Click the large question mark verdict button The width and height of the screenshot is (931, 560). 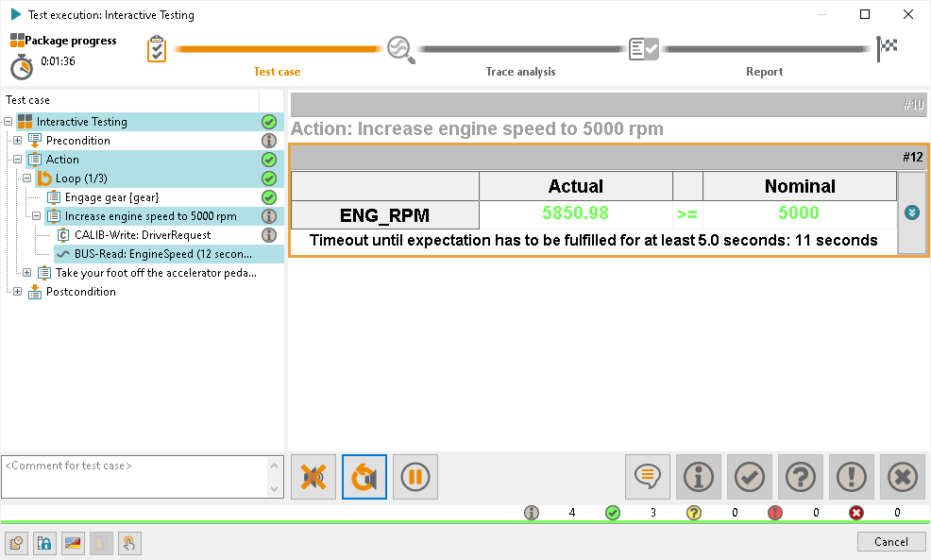801,477
